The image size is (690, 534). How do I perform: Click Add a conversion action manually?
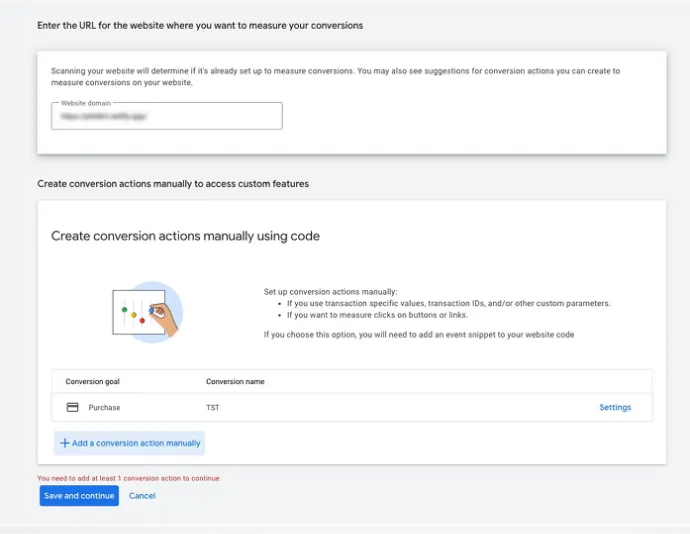pyautogui.click(x=129, y=443)
